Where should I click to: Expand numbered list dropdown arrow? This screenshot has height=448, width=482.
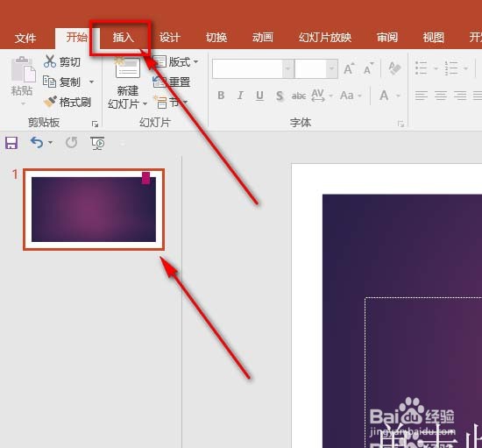coord(466,68)
